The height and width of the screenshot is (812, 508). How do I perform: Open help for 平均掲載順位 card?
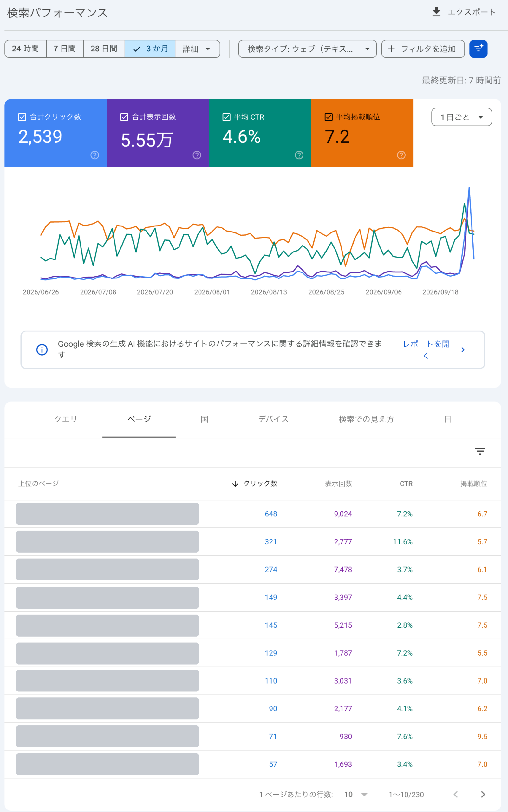(x=401, y=155)
